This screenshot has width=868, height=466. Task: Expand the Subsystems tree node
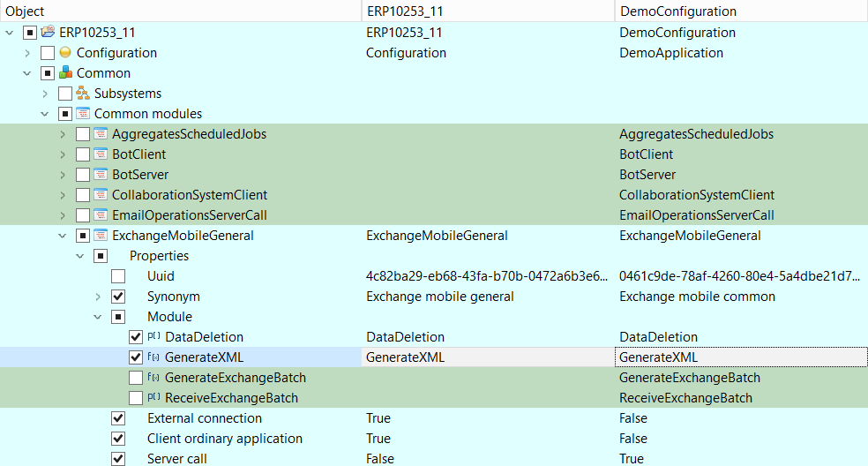click(45, 94)
